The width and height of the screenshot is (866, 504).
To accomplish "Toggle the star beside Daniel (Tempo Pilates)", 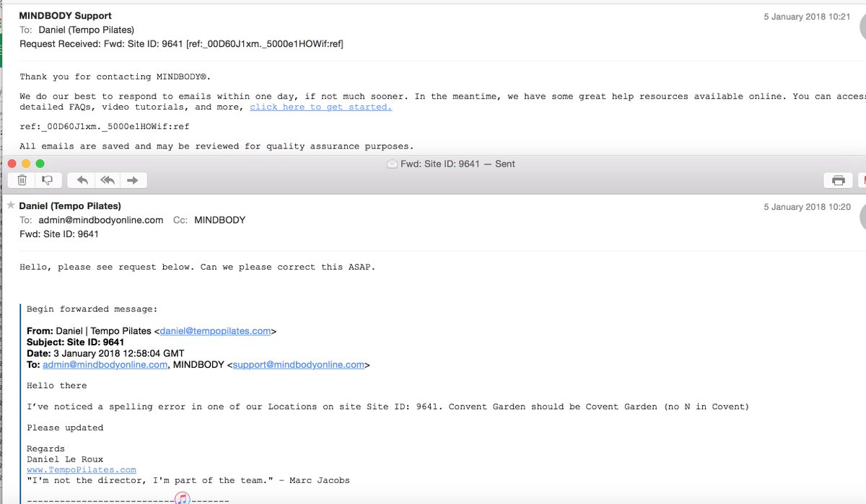I will (11, 205).
